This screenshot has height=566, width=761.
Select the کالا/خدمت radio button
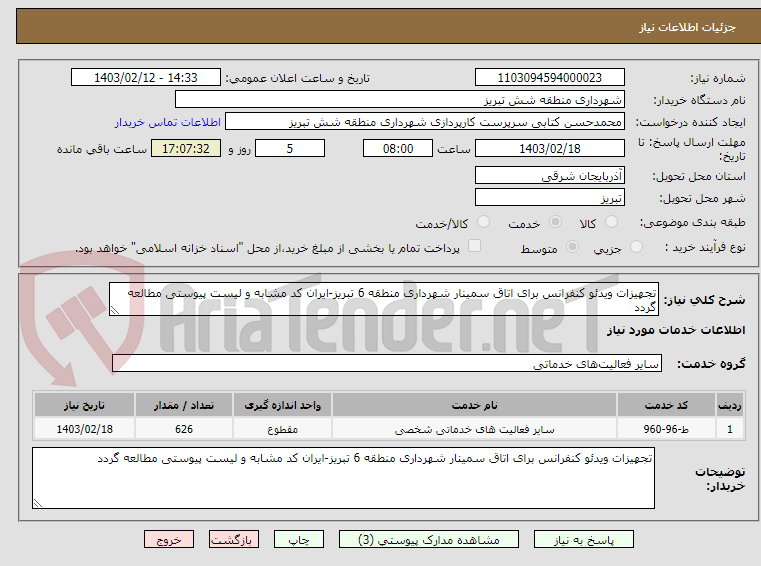[x=483, y=222]
